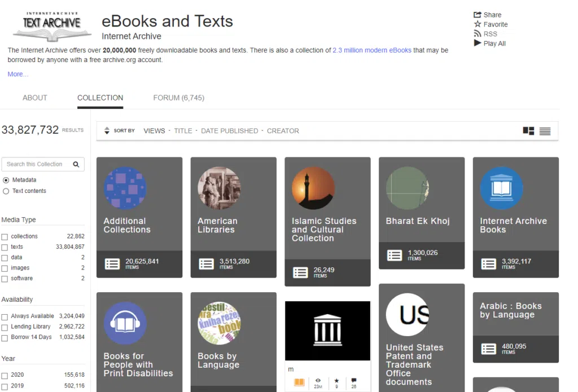Open the ABOUT tab
The width and height of the screenshot is (578, 392).
coord(34,98)
